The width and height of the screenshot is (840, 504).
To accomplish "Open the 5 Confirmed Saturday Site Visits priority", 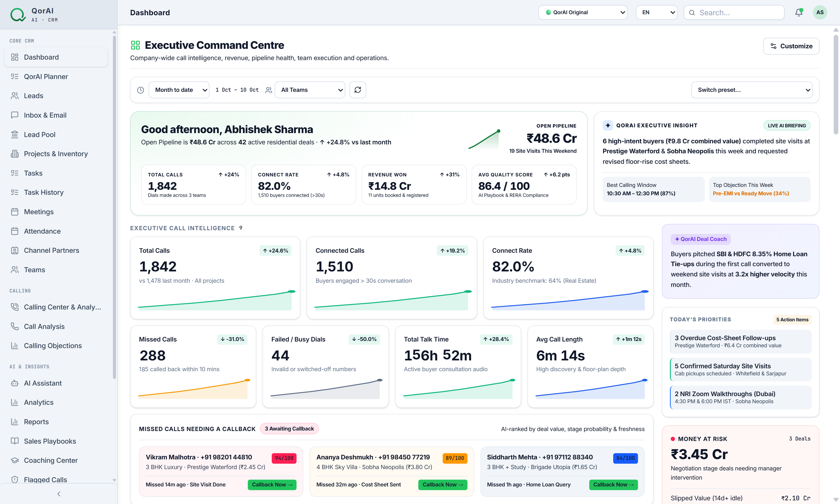I will (741, 370).
